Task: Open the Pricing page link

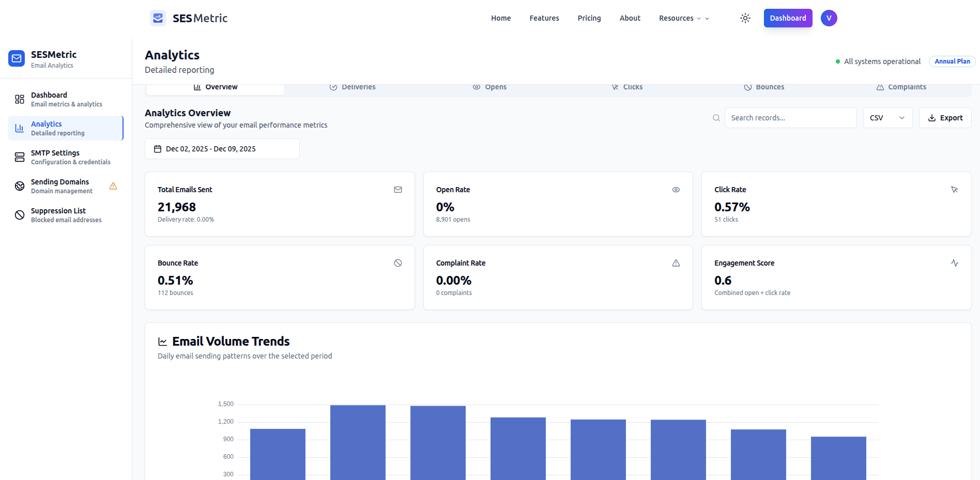Action: [589, 18]
